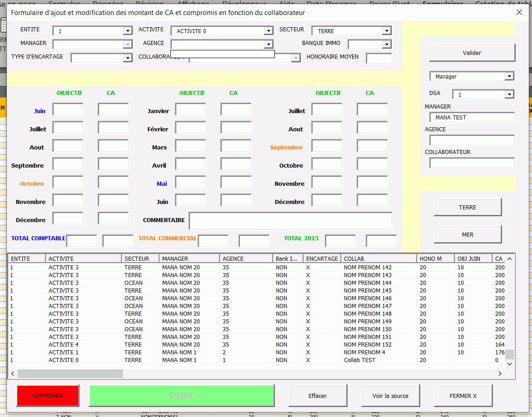The height and width of the screenshot is (417, 532).
Task: Click the list's vertical scrollbar down arrow
Action: 509,363
